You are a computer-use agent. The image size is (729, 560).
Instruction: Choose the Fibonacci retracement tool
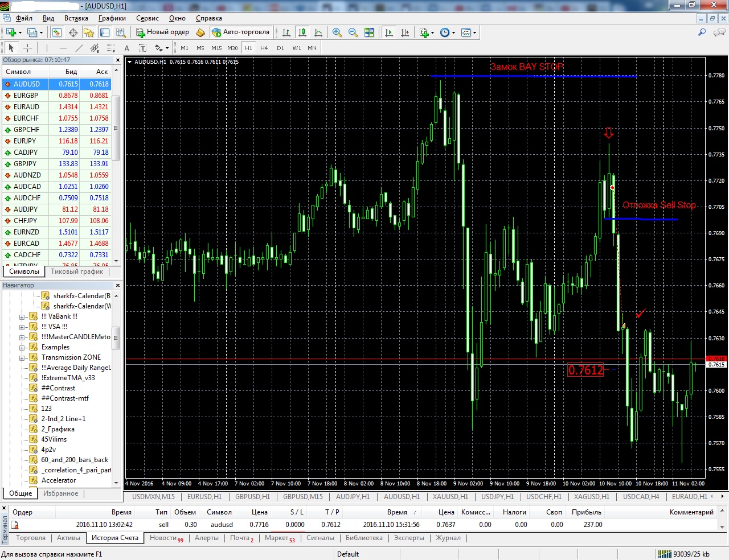click(111, 48)
